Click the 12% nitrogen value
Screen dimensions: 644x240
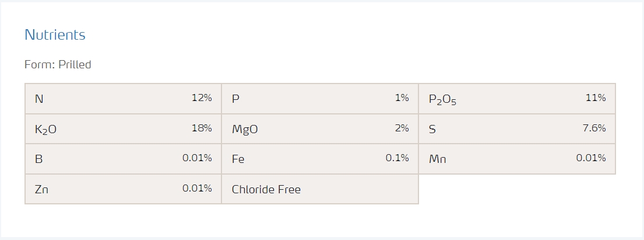pos(202,98)
